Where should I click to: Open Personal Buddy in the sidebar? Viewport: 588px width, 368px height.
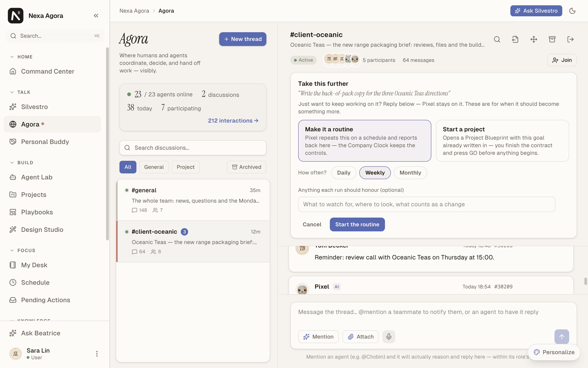52,142
